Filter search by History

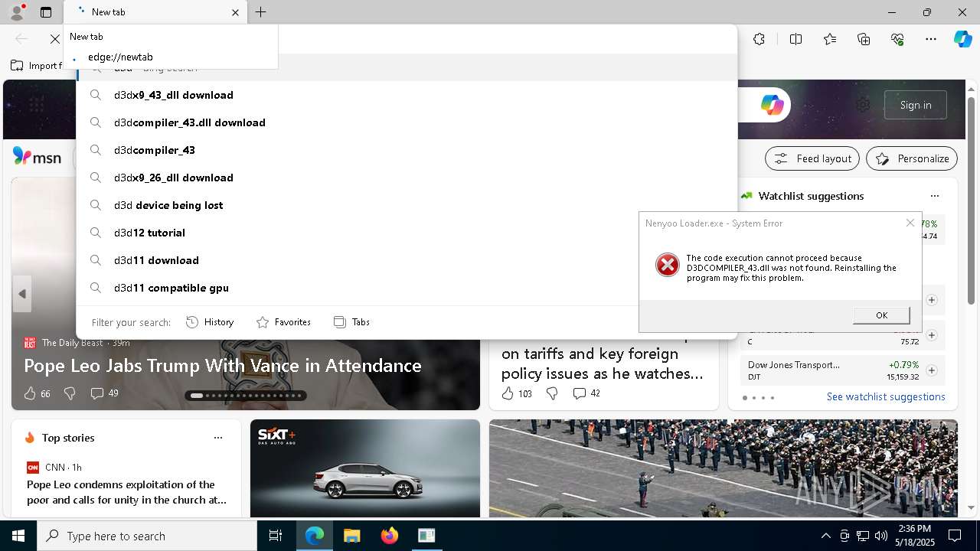(210, 322)
